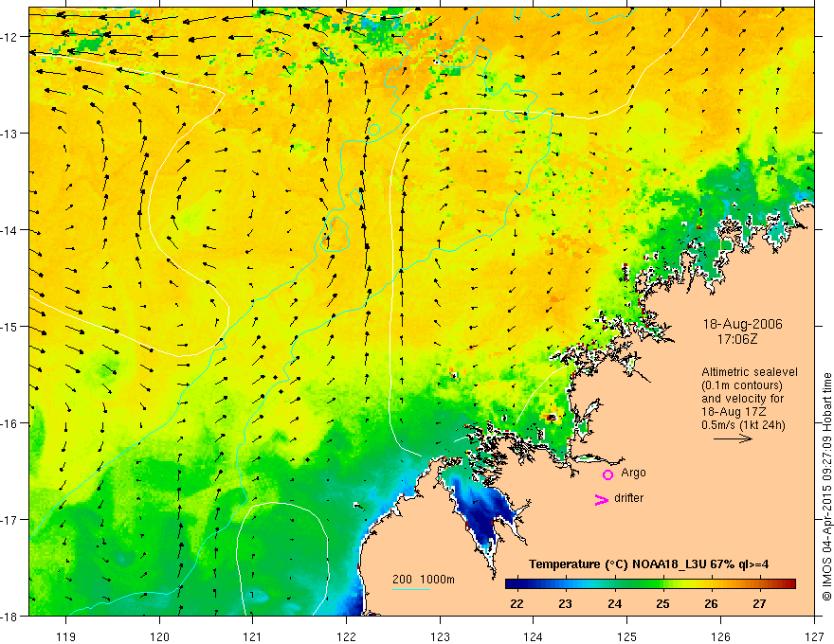This screenshot has height=644, width=834.
Task: Click the time label 17:06Z
Action: coord(736,339)
